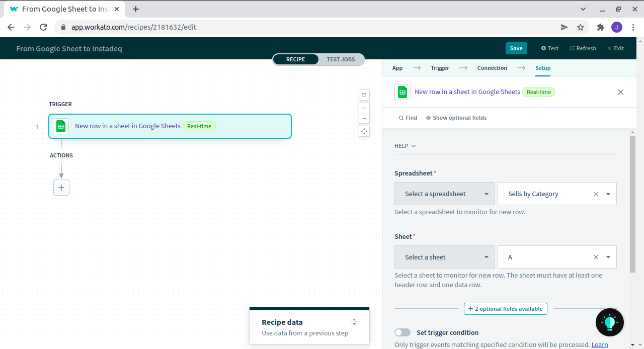Open the Chrome three-dot menu
Screen dimensions: 644x349
pyautogui.click(x=633, y=27)
